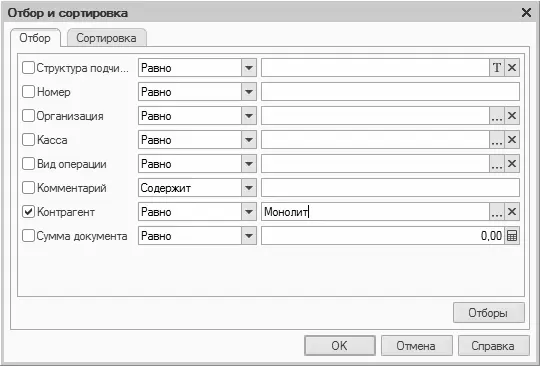This screenshot has height=366, width=540.
Task: Expand the Комментарий condition dropdown showing Содержит
Action: click(249, 188)
